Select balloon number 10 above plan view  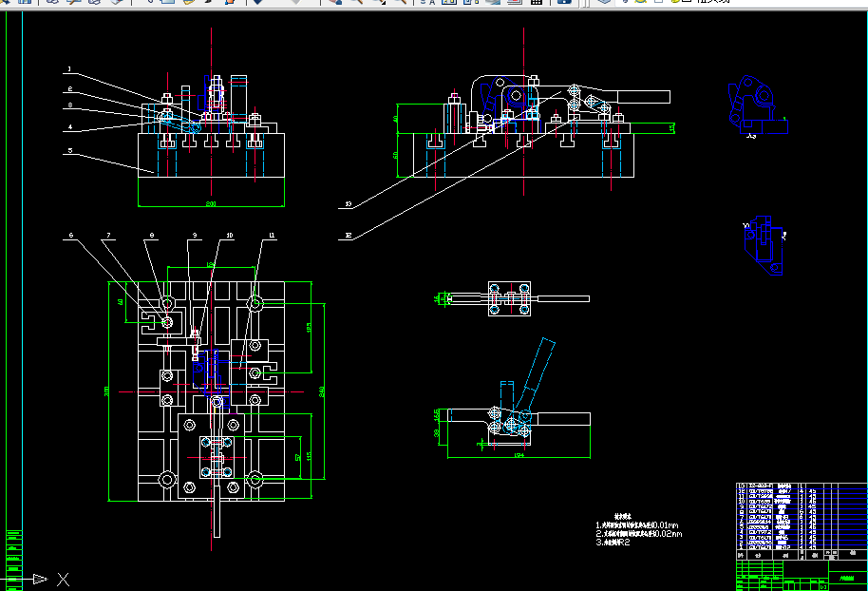(230, 236)
